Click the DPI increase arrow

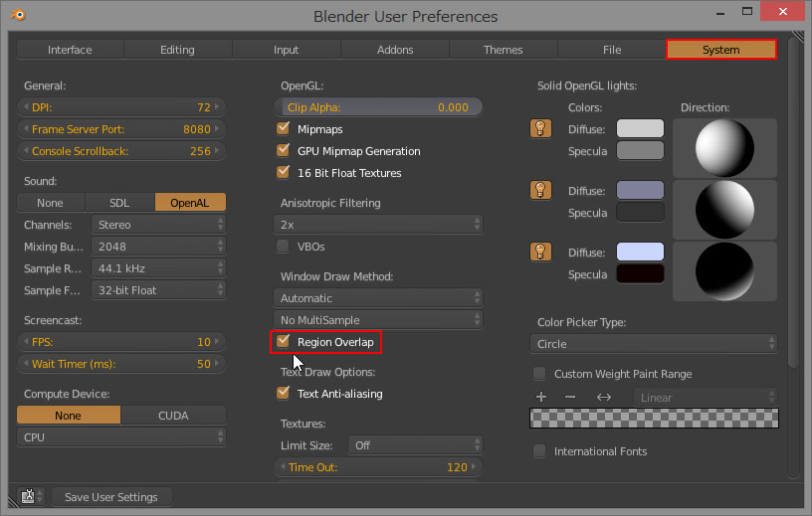click(x=217, y=107)
